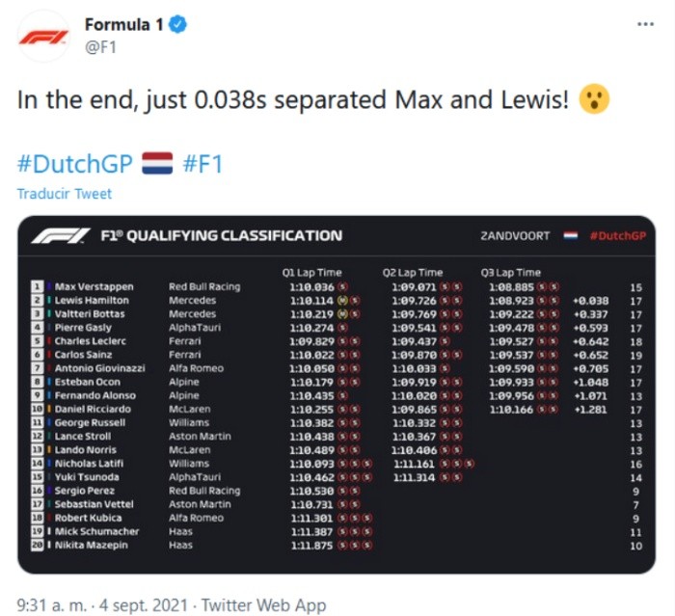Open the #F1 hashtag link

pyautogui.click(x=202, y=163)
